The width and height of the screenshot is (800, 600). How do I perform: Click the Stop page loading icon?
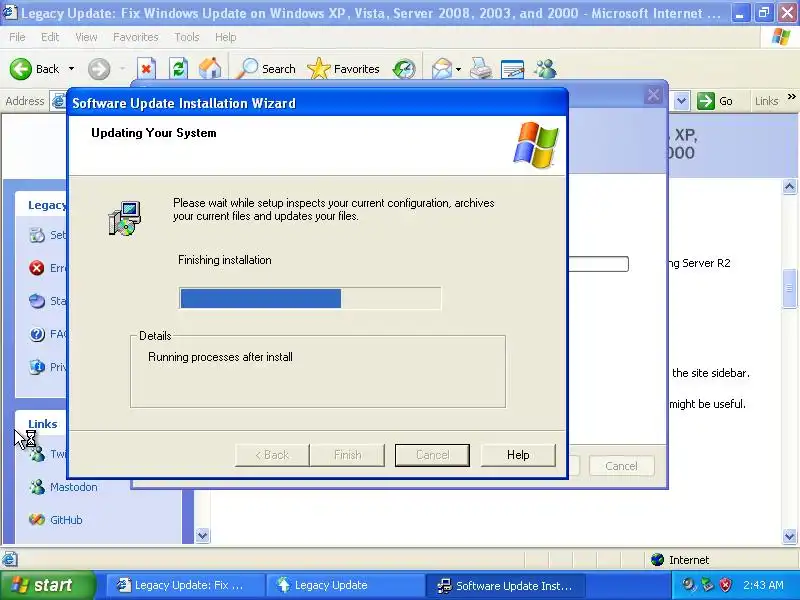pyautogui.click(x=146, y=69)
